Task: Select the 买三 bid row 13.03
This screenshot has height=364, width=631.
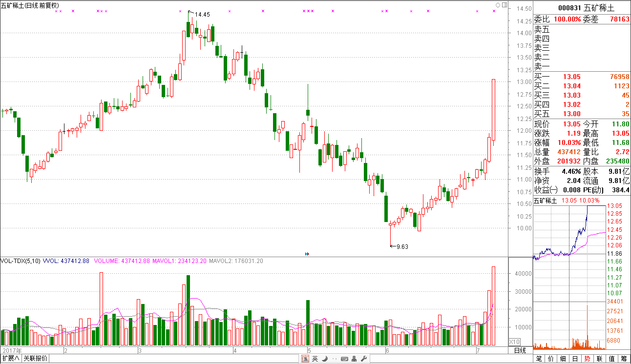Action: (x=582, y=96)
